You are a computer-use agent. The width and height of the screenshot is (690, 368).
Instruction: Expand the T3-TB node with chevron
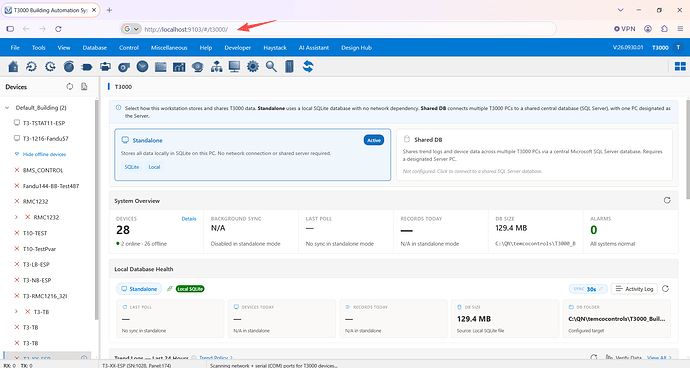(16, 312)
